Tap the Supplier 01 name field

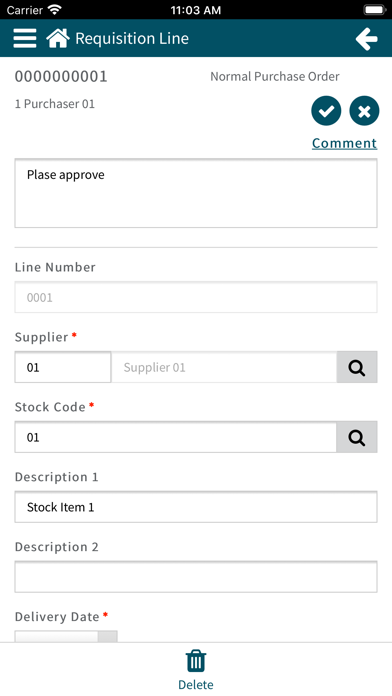point(224,367)
